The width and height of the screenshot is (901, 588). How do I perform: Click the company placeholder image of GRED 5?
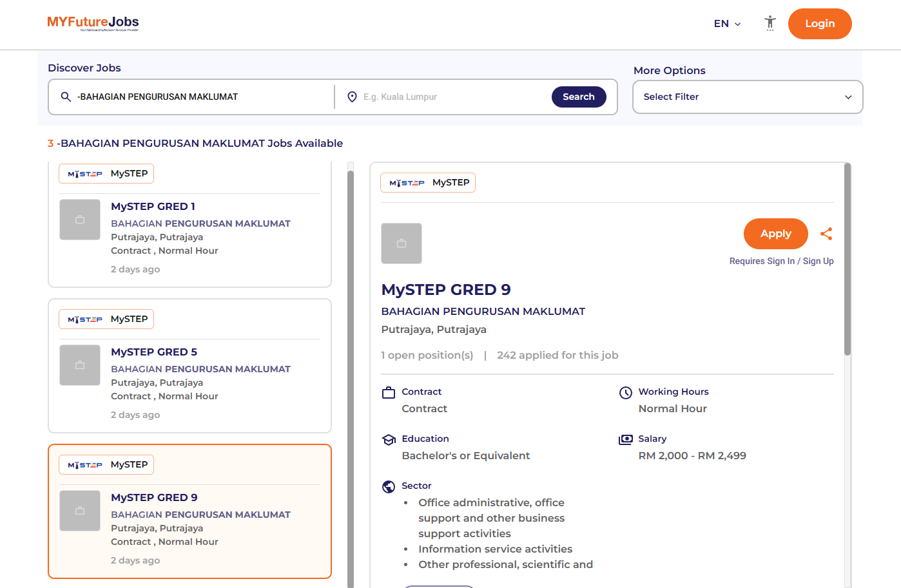point(80,365)
